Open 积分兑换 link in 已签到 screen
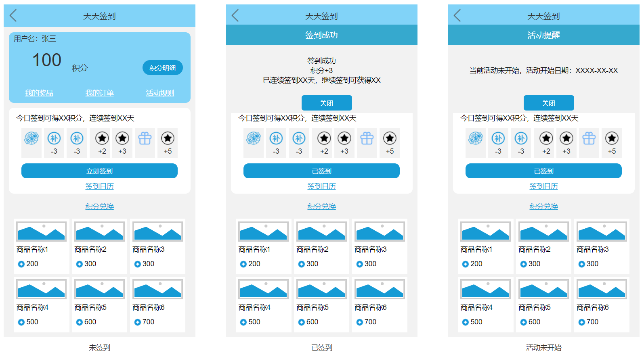 (x=321, y=207)
